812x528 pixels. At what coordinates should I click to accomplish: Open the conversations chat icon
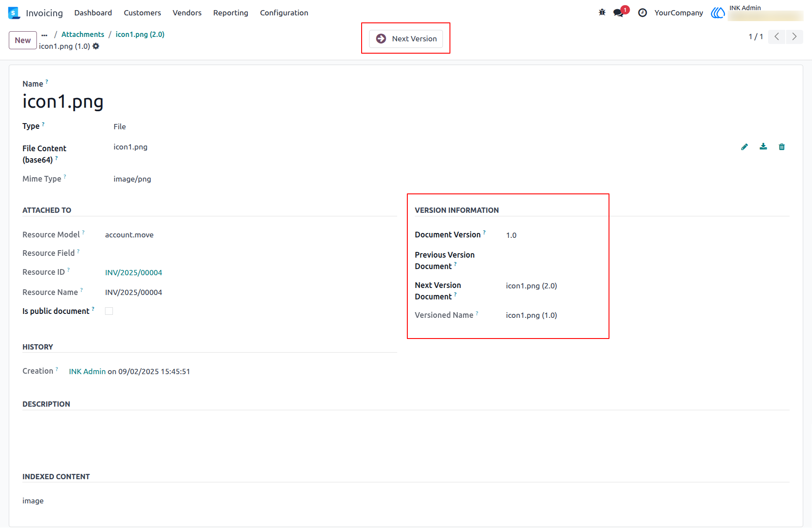(619, 13)
